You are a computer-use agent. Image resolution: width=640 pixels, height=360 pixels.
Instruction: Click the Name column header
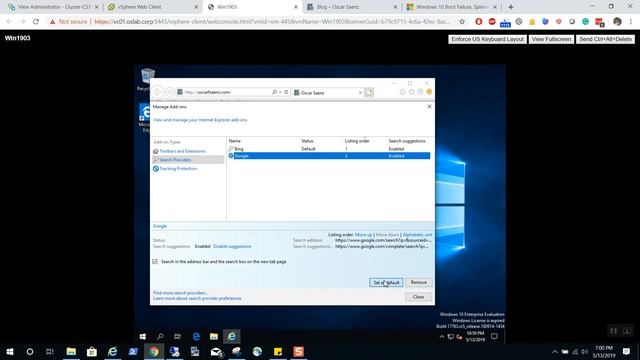coord(235,141)
